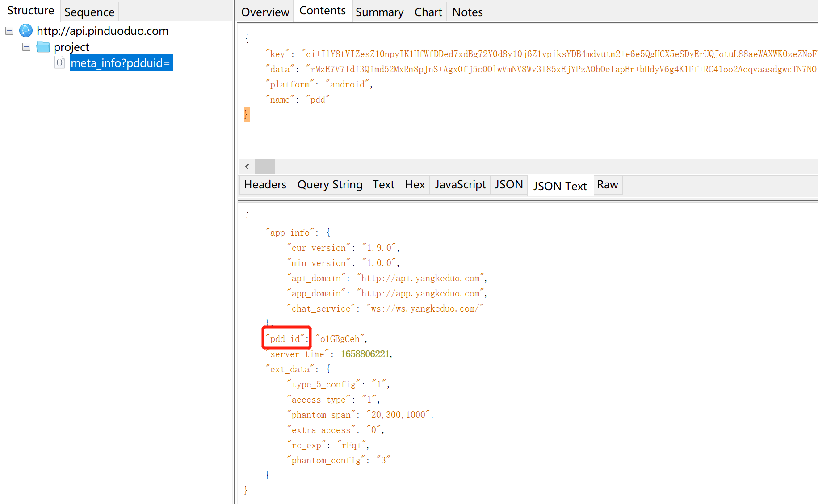Switch to the Raw tab
818x504 pixels.
(607, 185)
